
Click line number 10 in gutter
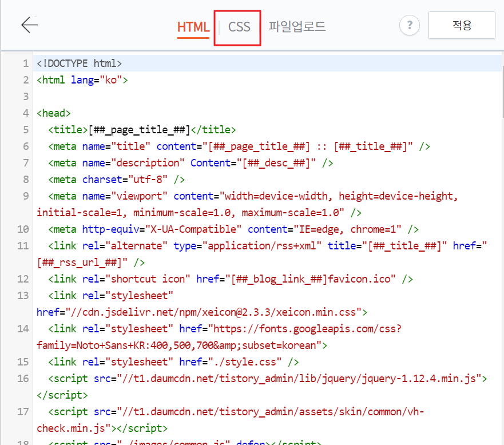coord(23,229)
